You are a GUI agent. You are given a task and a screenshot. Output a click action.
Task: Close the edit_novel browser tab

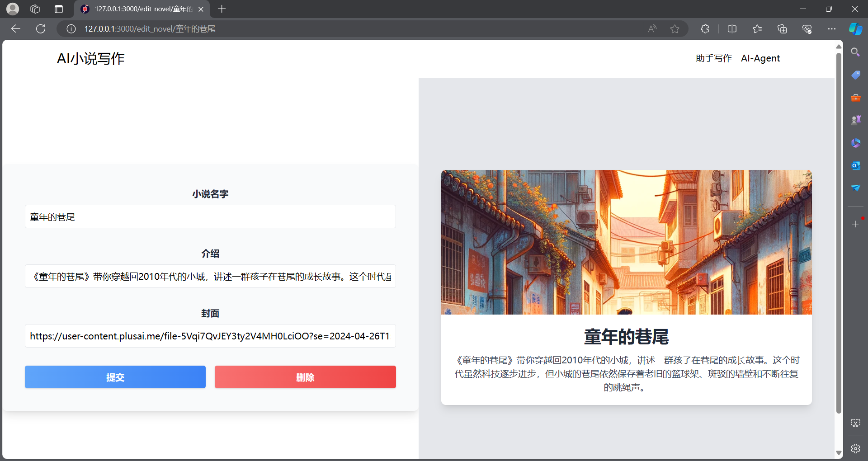tap(201, 9)
